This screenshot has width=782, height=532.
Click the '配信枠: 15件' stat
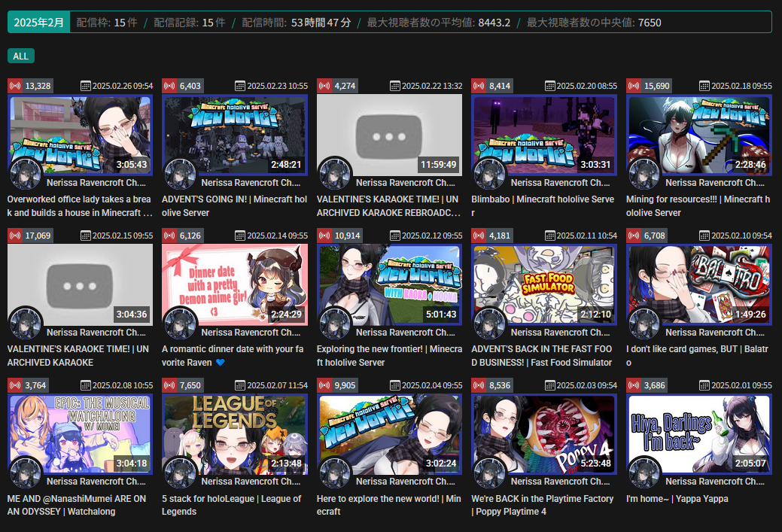[107, 23]
